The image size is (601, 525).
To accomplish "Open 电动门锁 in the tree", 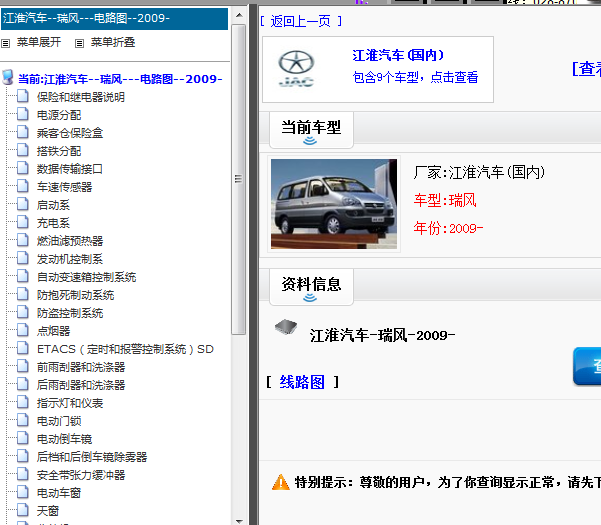I will point(59,421).
